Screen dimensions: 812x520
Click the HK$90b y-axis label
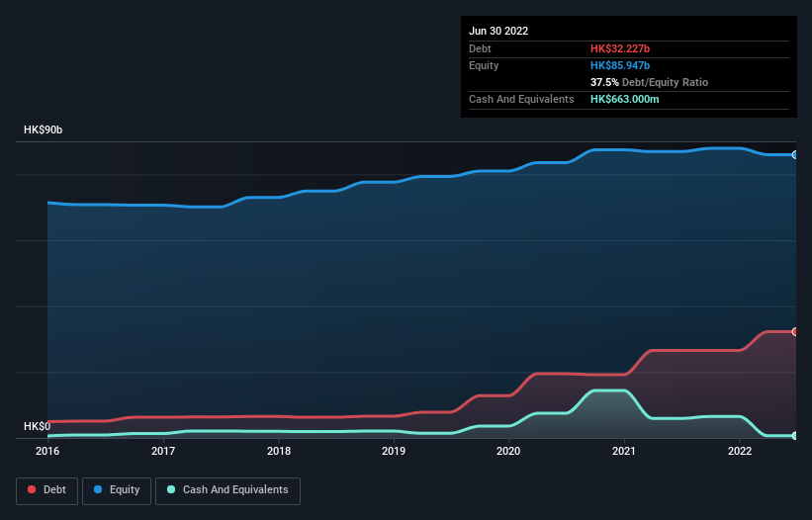tap(43, 130)
